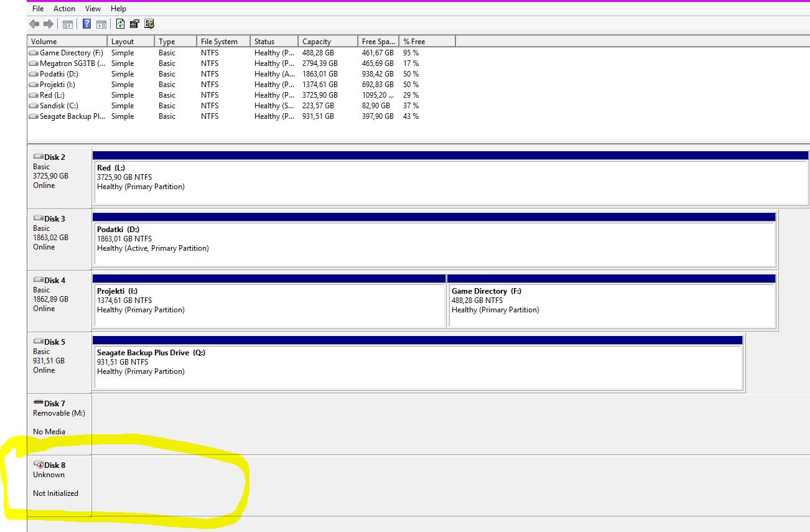Sort by the Layout column header
810x532 pixels.
[x=131, y=41]
